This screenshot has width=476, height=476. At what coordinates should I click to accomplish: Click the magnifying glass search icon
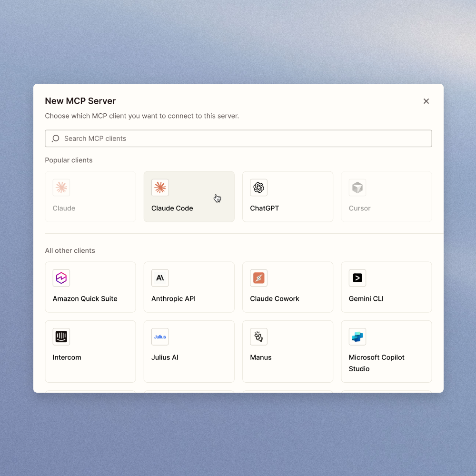click(56, 139)
